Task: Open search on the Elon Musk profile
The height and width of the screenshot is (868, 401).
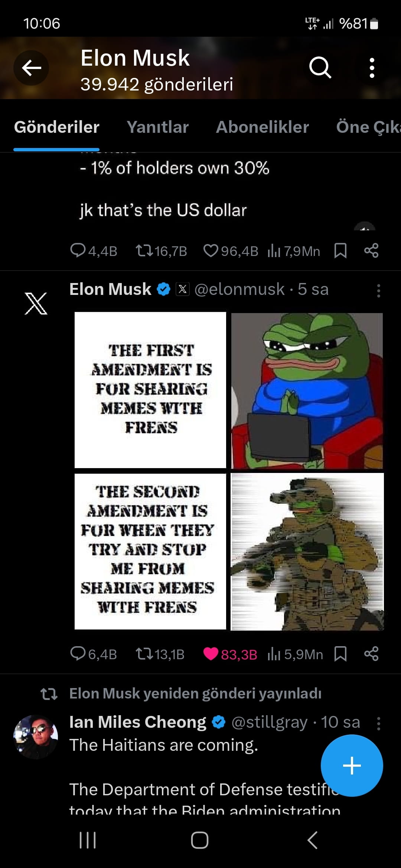Action: point(320,68)
